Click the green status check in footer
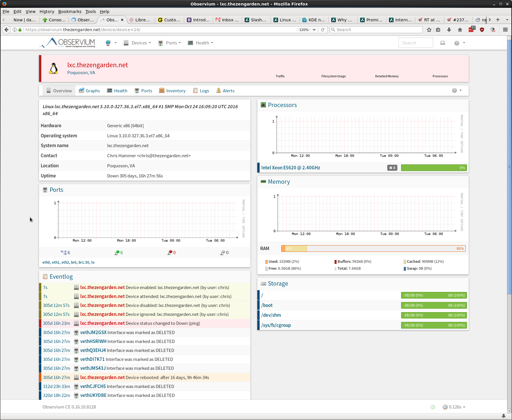 click(433, 407)
